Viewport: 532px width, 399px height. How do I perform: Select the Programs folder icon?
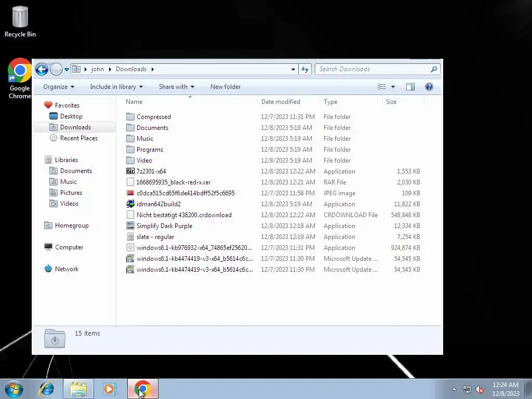tap(130, 149)
